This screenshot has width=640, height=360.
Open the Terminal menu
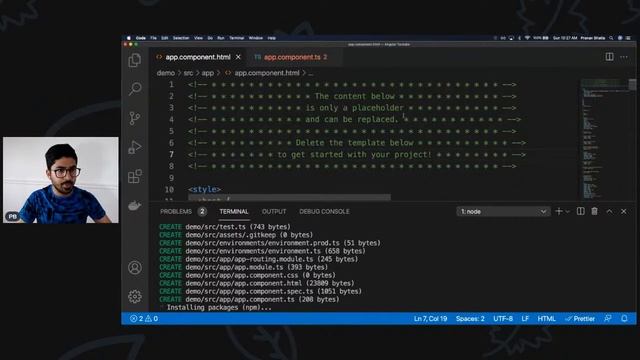236,38
